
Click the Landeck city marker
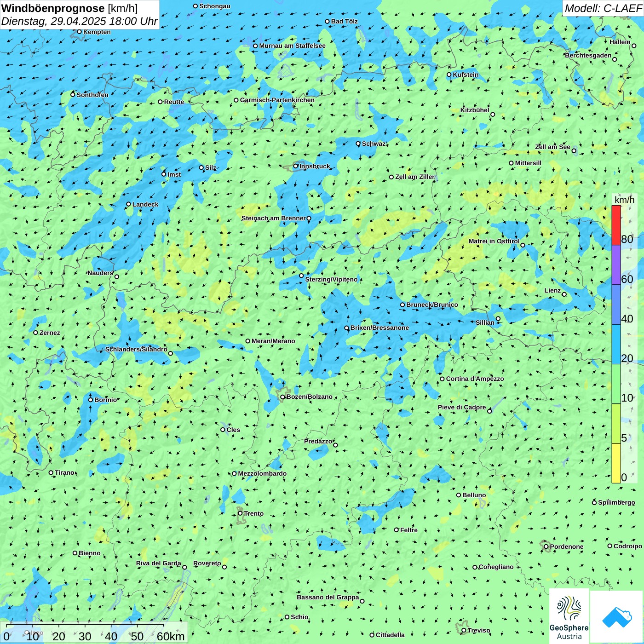(x=128, y=204)
